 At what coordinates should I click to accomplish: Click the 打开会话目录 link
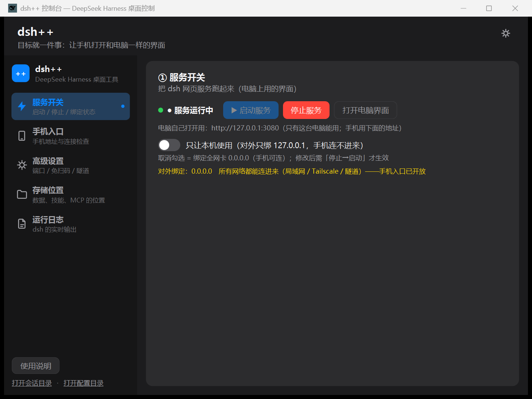[32, 383]
